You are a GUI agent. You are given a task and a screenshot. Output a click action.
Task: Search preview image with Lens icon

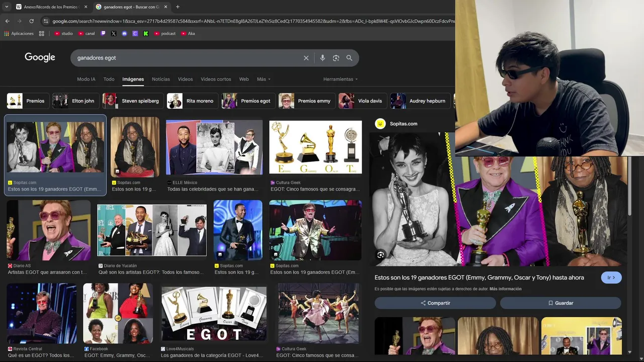pos(380,255)
